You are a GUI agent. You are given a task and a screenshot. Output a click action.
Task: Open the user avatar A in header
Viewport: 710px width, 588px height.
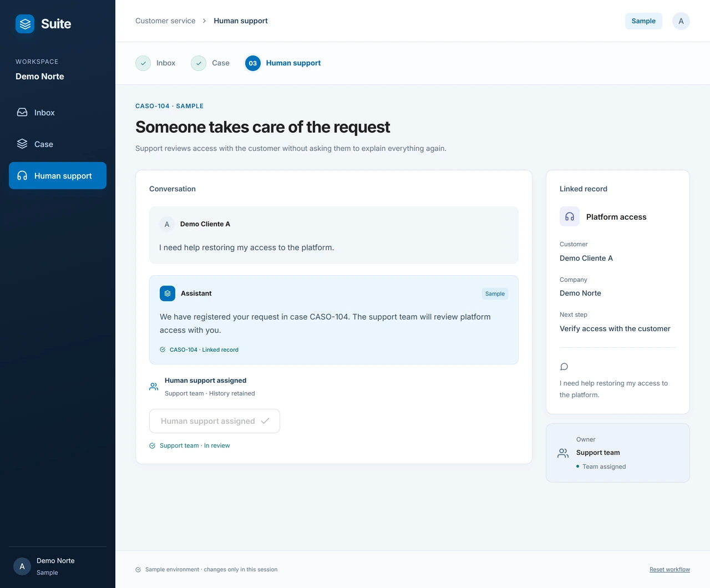pyautogui.click(x=681, y=21)
